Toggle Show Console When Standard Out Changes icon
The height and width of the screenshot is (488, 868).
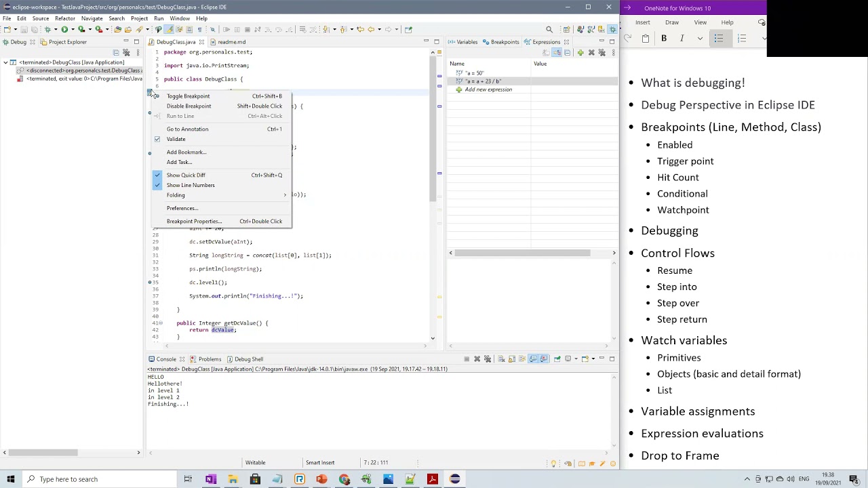534,359
